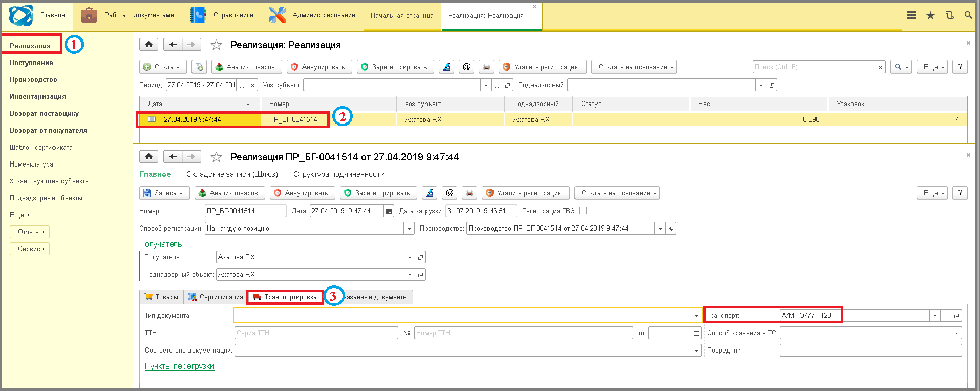Click the Серия ТТН input field
The image size is (980, 391).
coord(316,333)
